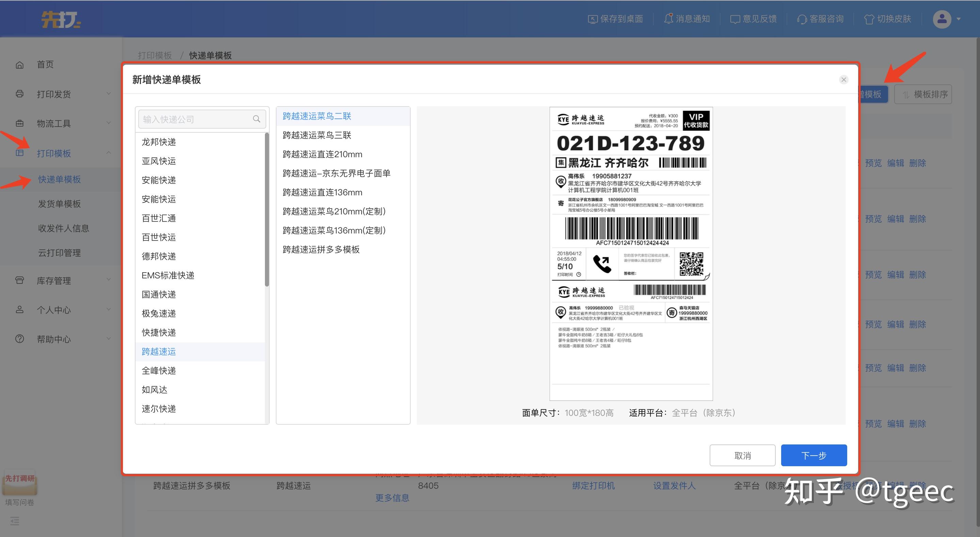This screenshot has width=980, height=537.
Task: Click the 绑定打印机 link
Action: tap(594, 486)
